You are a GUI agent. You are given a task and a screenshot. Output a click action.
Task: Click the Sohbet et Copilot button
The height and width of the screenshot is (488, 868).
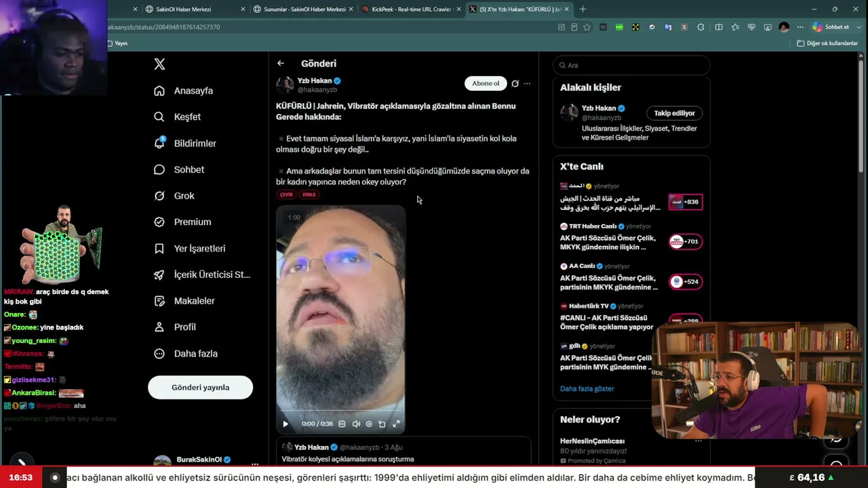pyautogui.click(x=831, y=27)
